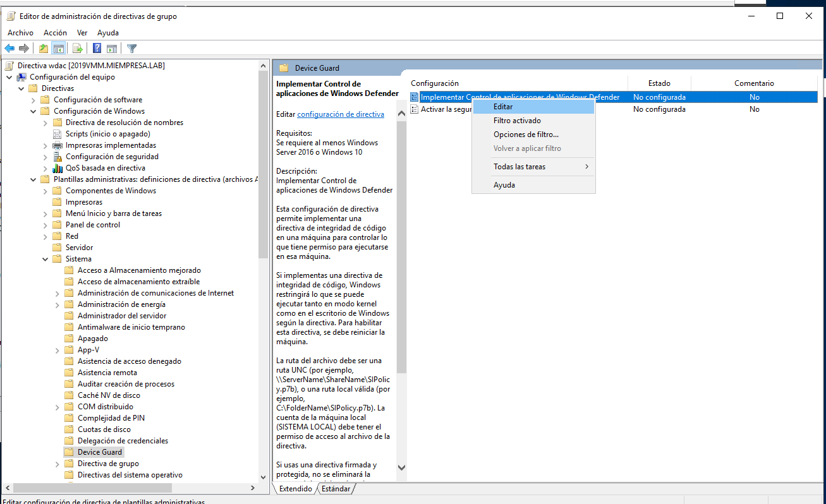Image resolution: width=826 pixels, height=504 pixels.
Task: Toggle the show/hide console tree icon
Action: 58,49
